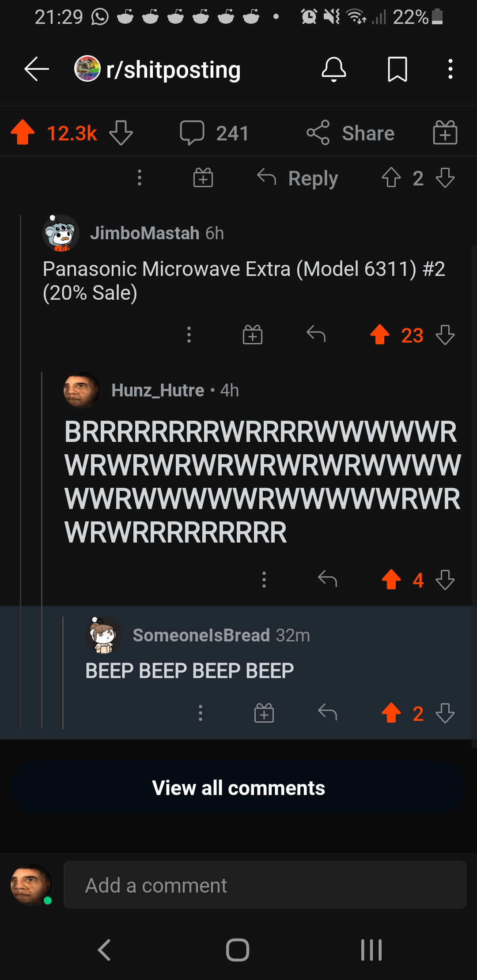Tap the back arrow in the header
477x980 pixels.
click(36, 69)
